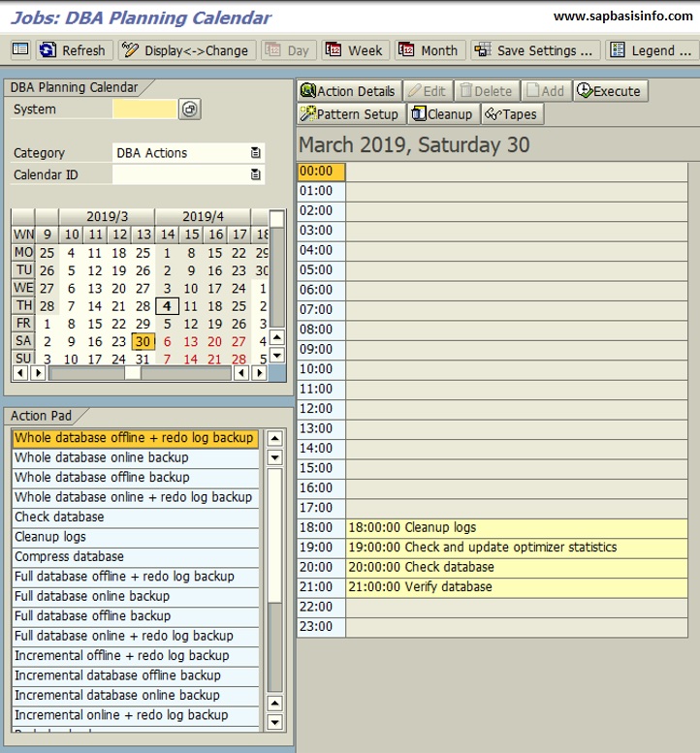Click the System input field
Image resolution: width=700 pixels, height=753 pixels.
tap(144, 110)
